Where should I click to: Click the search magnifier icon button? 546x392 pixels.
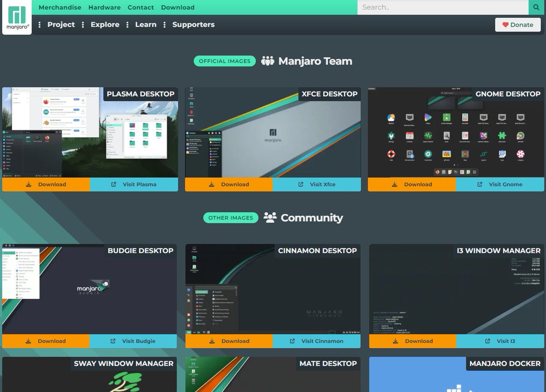pos(537,7)
